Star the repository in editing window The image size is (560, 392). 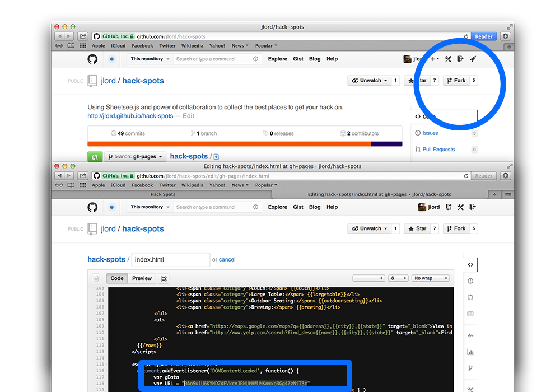417,228
